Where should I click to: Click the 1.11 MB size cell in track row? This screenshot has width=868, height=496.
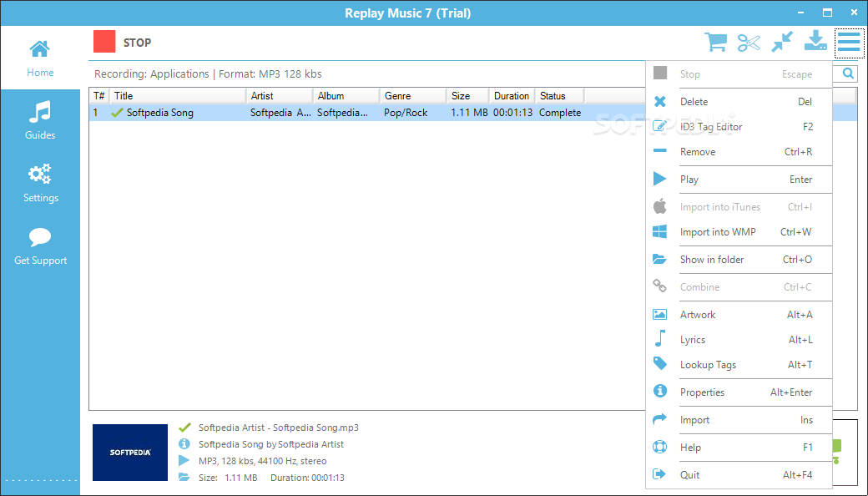[x=469, y=113]
